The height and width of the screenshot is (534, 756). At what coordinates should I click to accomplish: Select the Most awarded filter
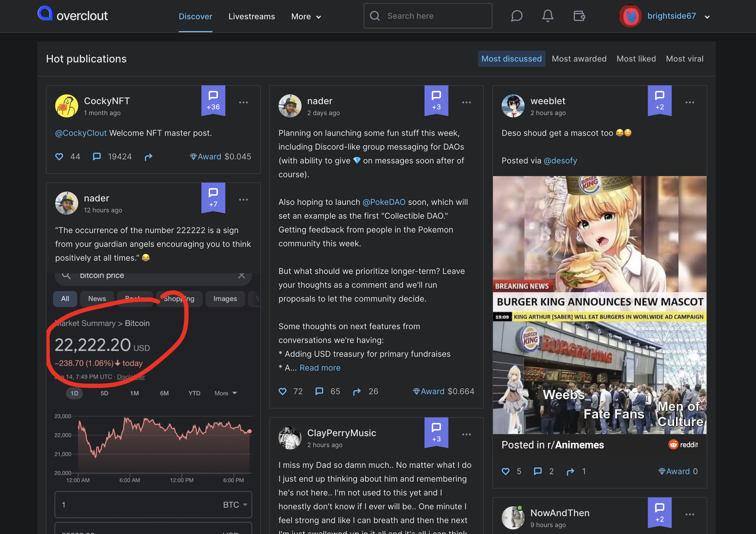tap(579, 59)
